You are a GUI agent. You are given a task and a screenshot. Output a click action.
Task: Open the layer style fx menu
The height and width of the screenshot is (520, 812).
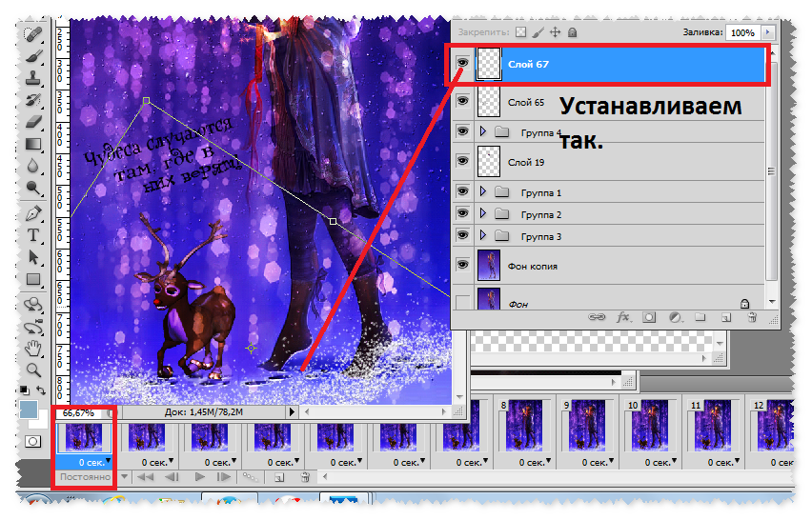623,317
